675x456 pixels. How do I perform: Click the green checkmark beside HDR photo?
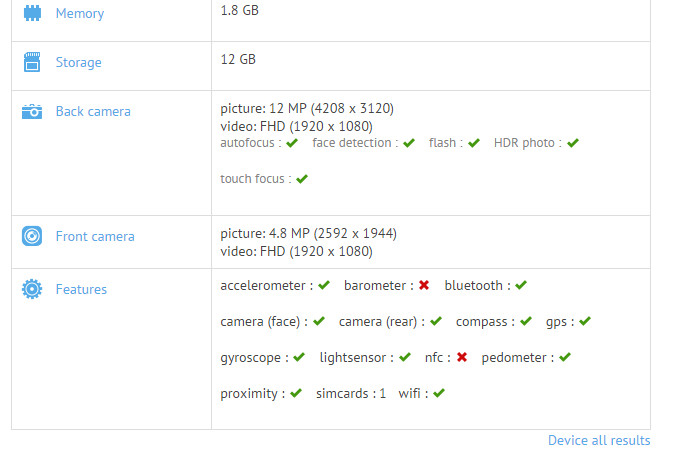point(573,143)
